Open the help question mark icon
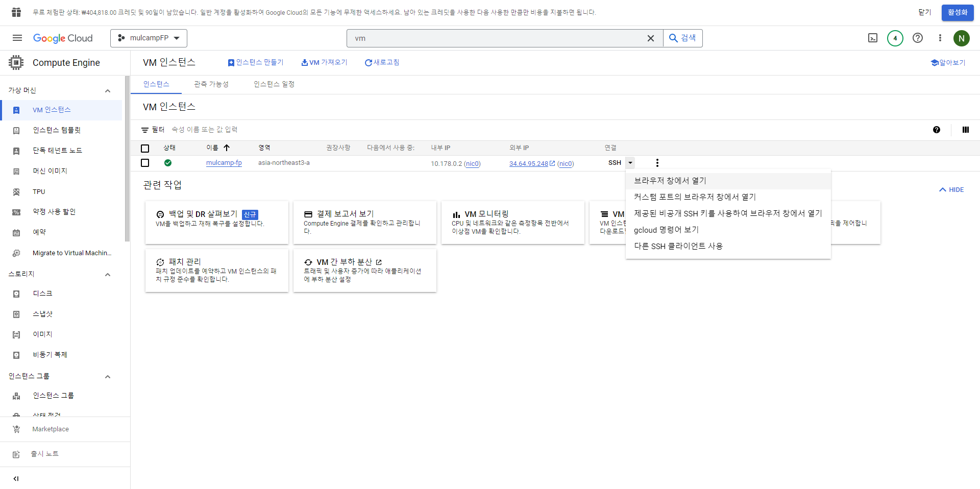The image size is (980, 489). 918,38
